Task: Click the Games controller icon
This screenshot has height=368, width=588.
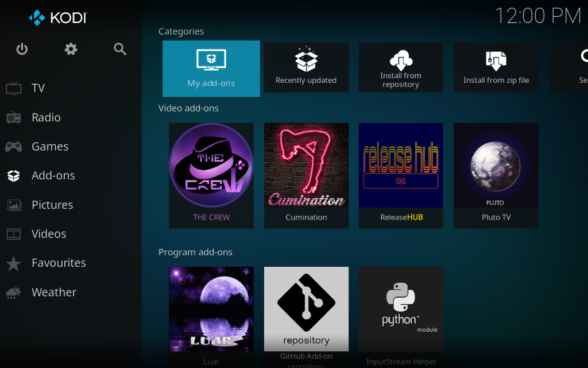Action: pyautogui.click(x=14, y=147)
